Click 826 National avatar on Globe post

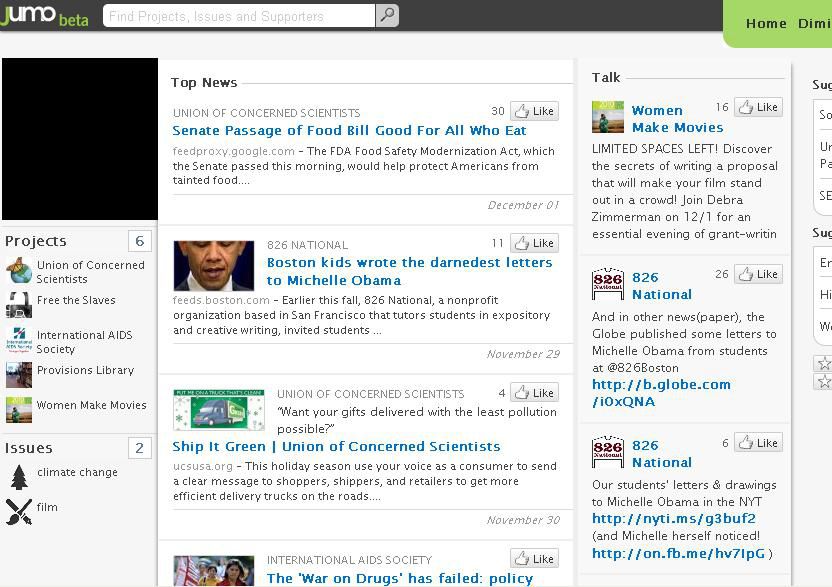(x=608, y=284)
